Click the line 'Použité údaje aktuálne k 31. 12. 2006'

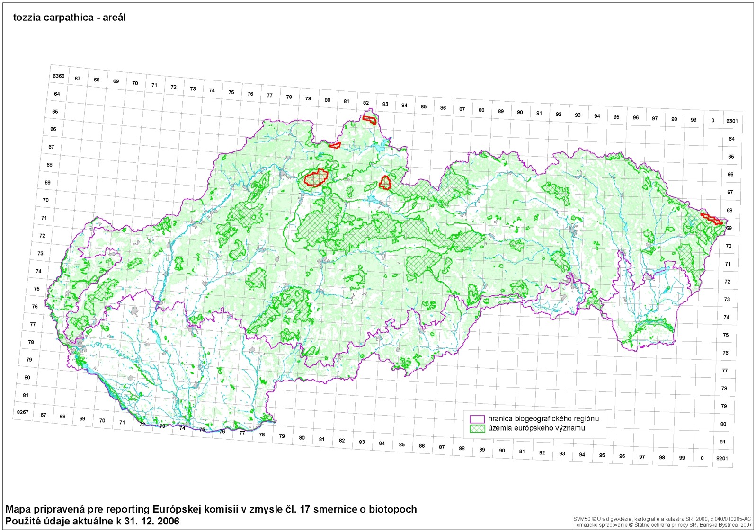[92, 522]
